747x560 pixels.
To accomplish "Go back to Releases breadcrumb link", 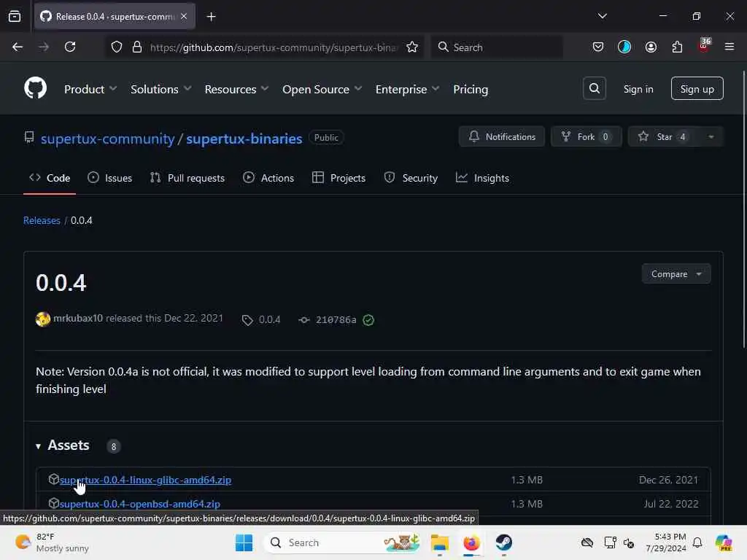I will pos(42,220).
